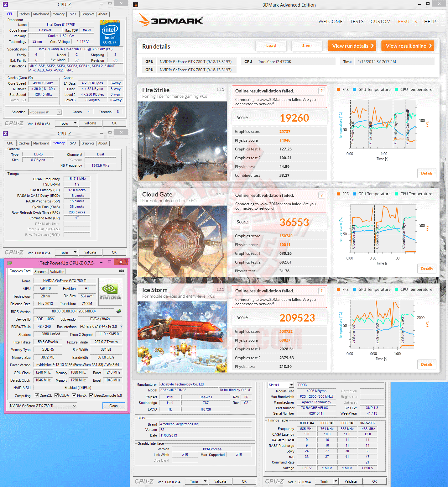Click the NVIDIA logo in GPU-Z
Screen dimensions: 448x487
(110, 292)
